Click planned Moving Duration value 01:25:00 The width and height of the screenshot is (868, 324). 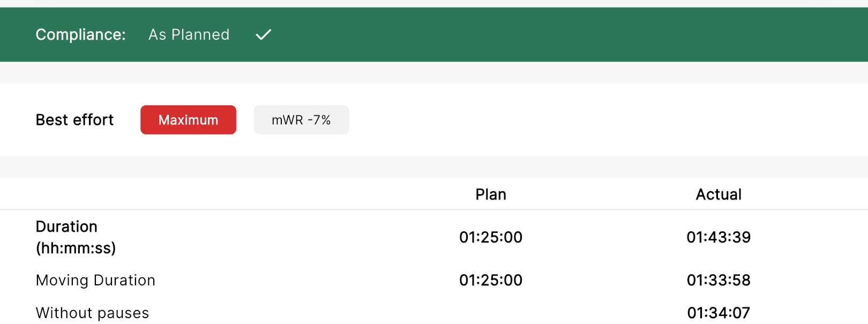pos(491,280)
